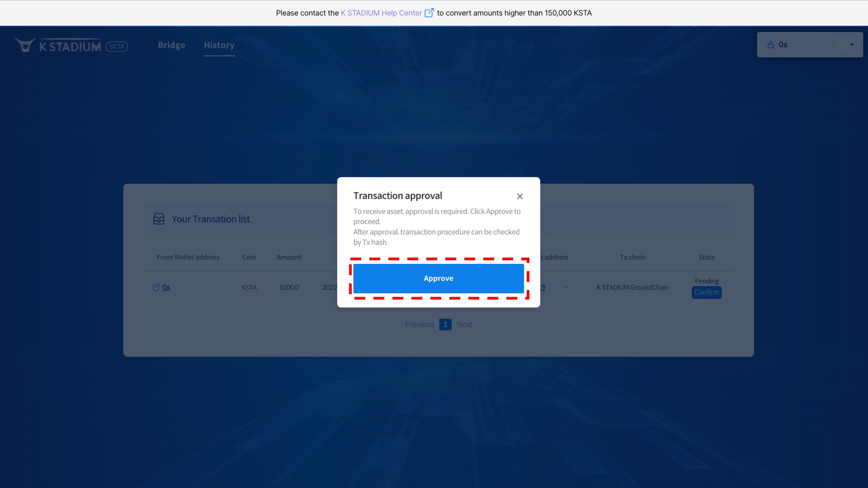This screenshot has height=488, width=868.
Task: Click the K STADIUM bull logo icon
Action: coord(25,45)
